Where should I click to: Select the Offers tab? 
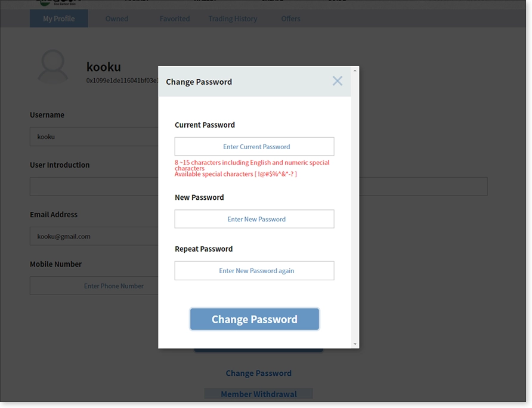tap(291, 18)
